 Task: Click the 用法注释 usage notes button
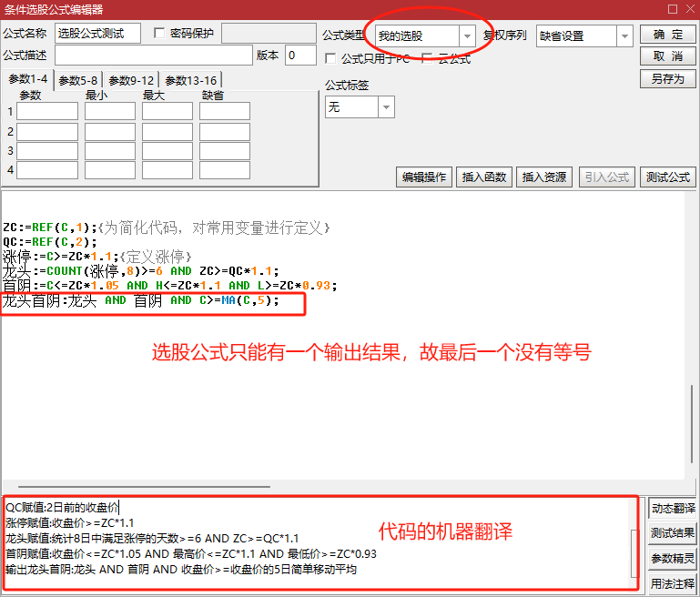coord(673,583)
